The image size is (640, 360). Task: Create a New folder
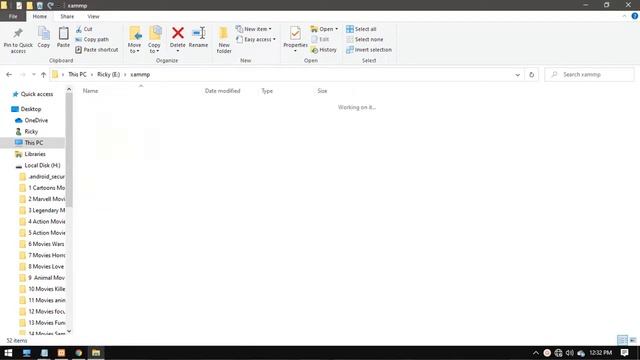224,40
